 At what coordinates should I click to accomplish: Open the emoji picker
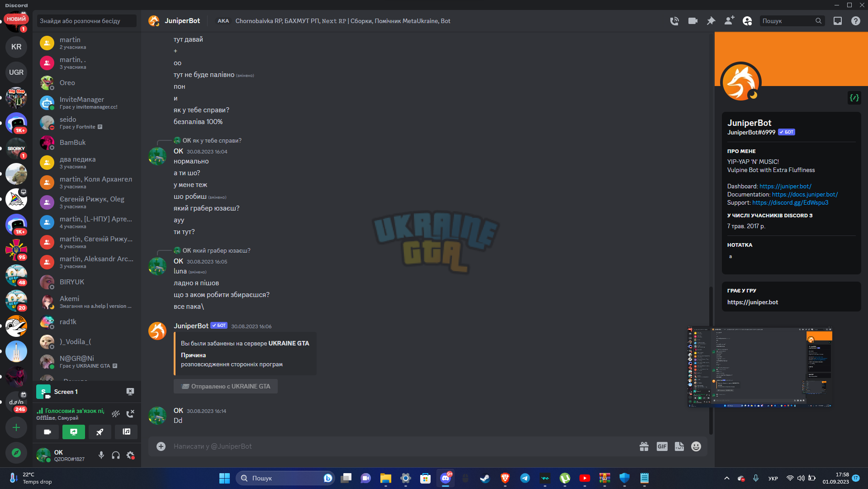pos(696,446)
